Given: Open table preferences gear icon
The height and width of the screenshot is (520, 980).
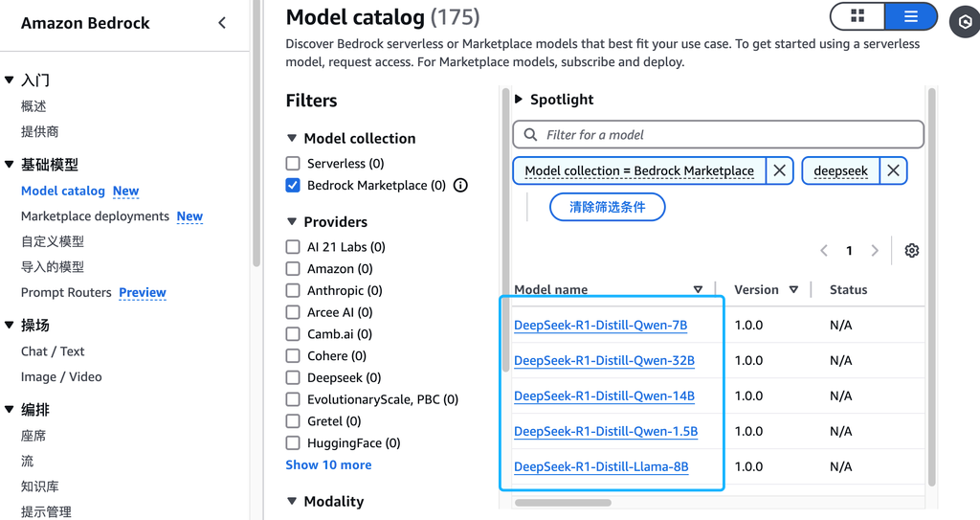Looking at the screenshot, I should pyautogui.click(x=912, y=250).
